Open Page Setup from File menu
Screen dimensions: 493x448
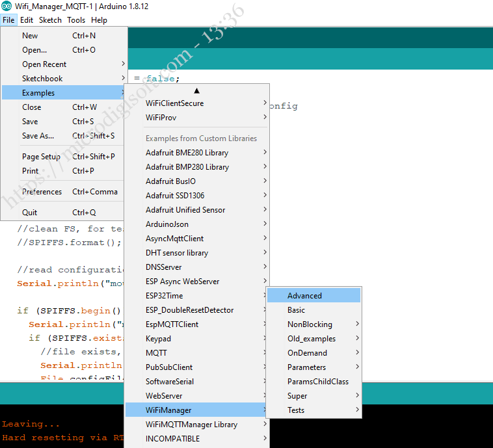[63, 157]
